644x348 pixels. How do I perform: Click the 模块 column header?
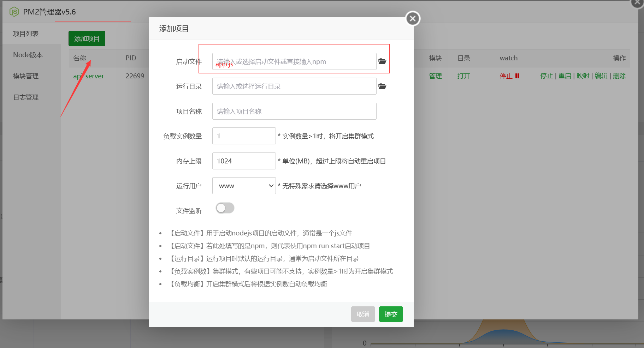(x=435, y=58)
